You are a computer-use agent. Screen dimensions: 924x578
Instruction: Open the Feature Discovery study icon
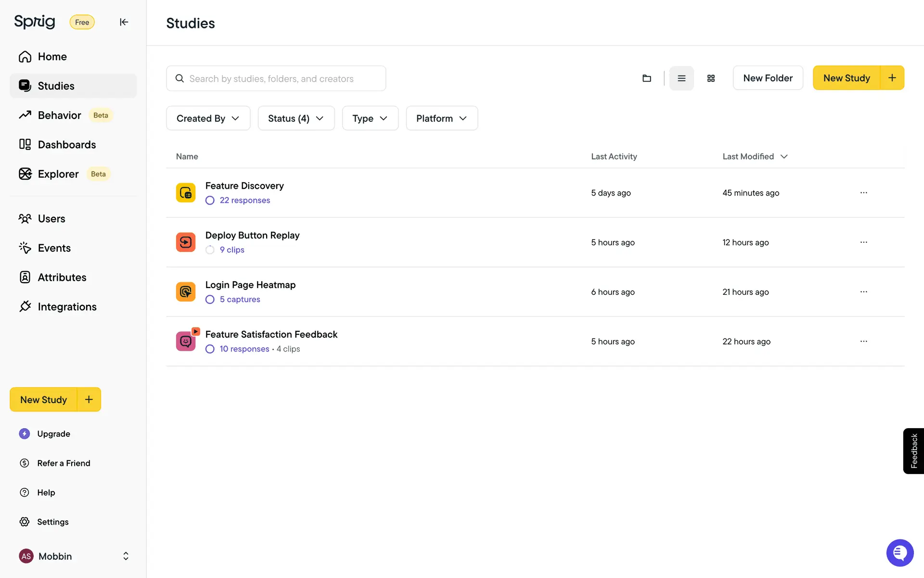pyautogui.click(x=186, y=193)
